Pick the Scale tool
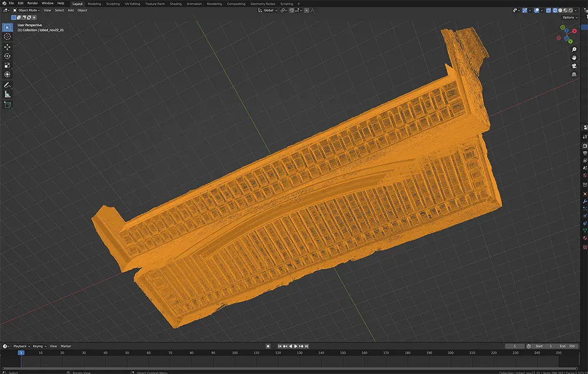 (x=8, y=65)
